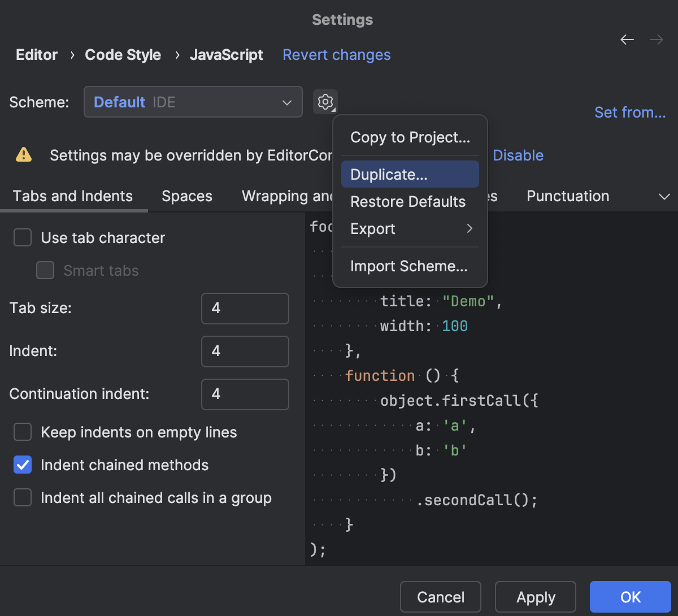Show hidden tabs with the chevron
The width and height of the screenshot is (678, 616).
point(664,197)
